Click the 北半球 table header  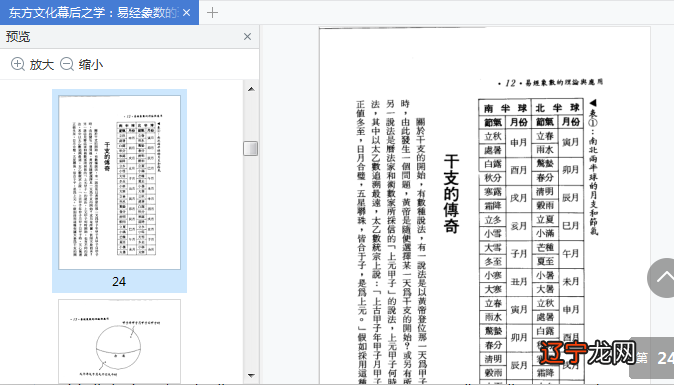click(x=558, y=107)
